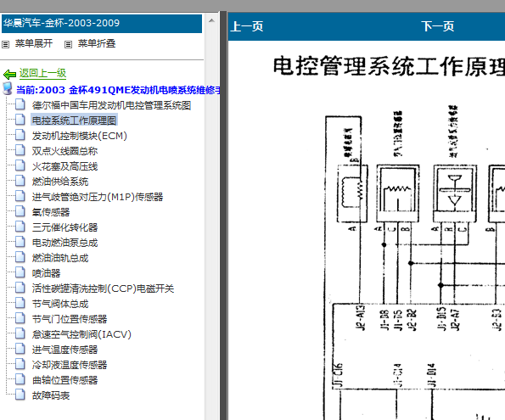Image resolution: width=505 pixels, height=420 pixels.
Task: Click page icon beside 发动机控制模块(ECM)
Action: coord(20,135)
